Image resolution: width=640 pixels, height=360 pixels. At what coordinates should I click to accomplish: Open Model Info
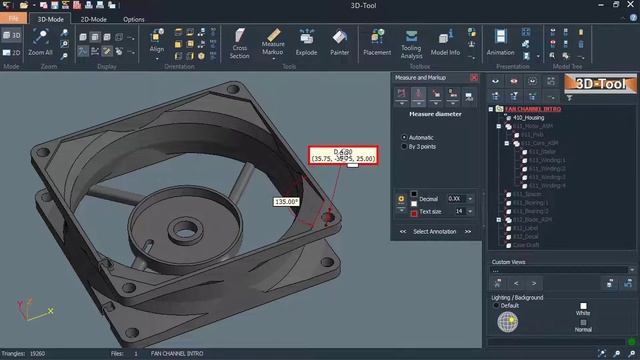(x=445, y=42)
